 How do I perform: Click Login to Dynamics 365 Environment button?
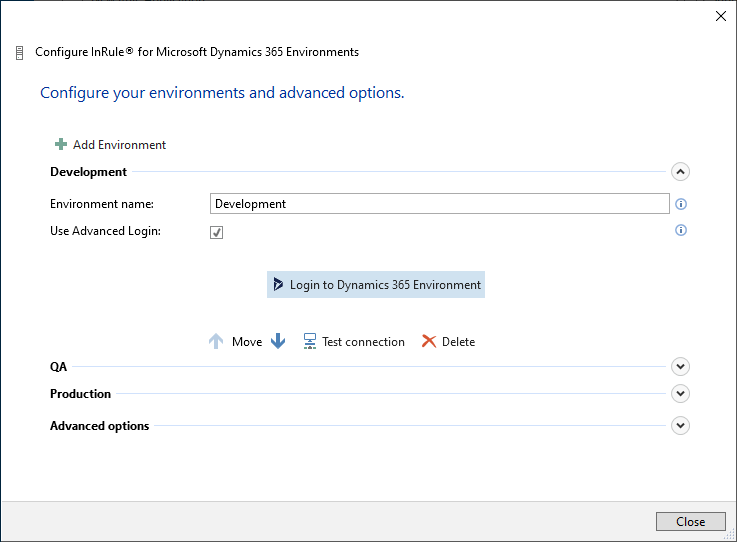click(376, 284)
